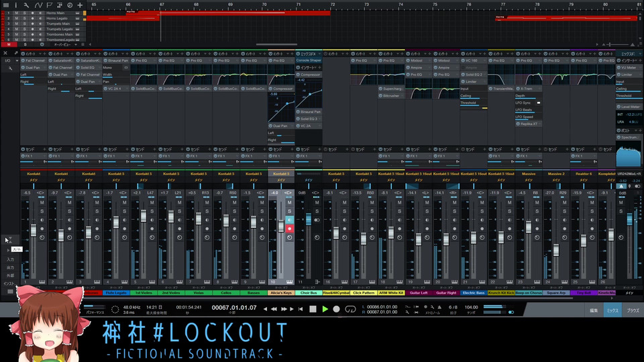Click the Spectrum analyzer display on main channel
Image resolution: width=644 pixels, height=362 pixels.
(x=629, y=155)
